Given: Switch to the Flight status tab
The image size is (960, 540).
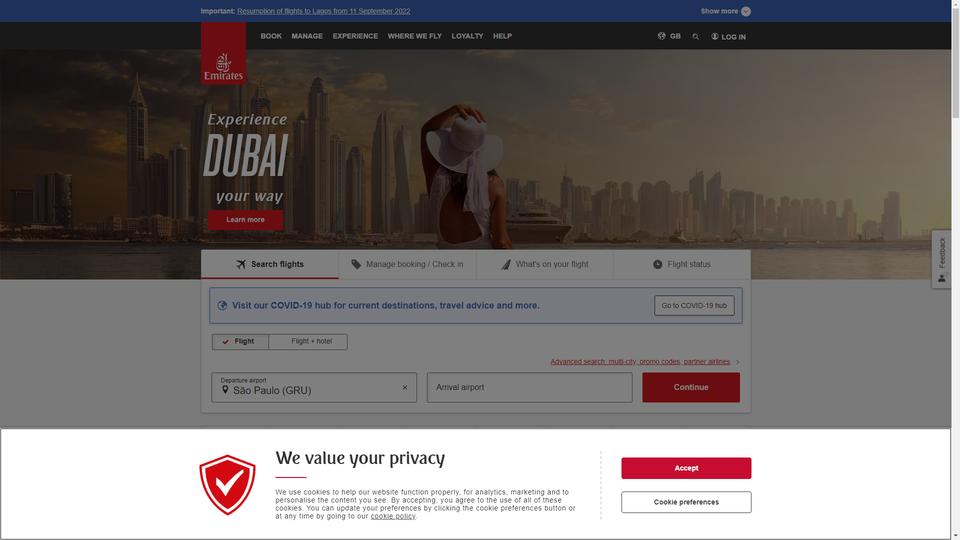Looking at the screenshot, I should click(681, 264).
